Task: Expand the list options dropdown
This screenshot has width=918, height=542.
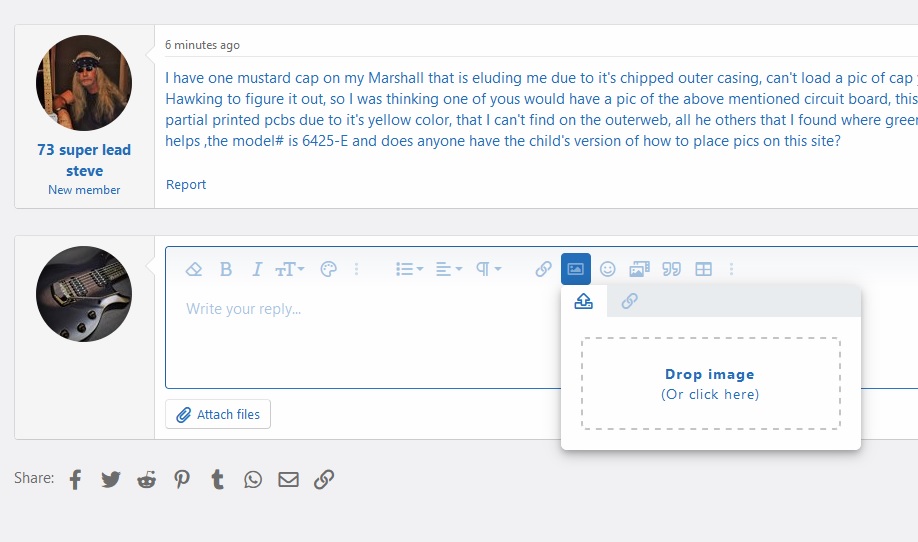Action: click(409, 269)
